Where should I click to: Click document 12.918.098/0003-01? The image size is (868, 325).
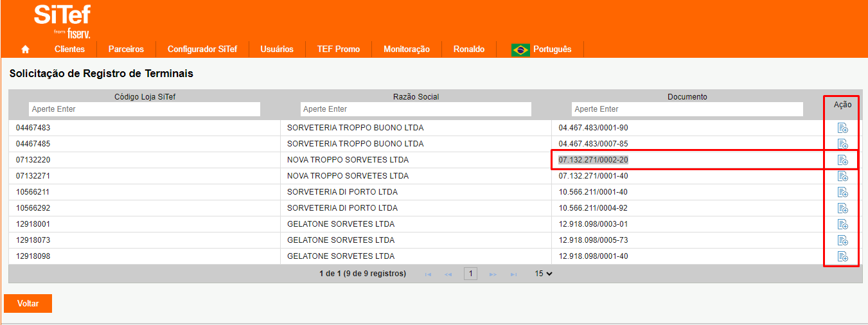pos(593,224)
